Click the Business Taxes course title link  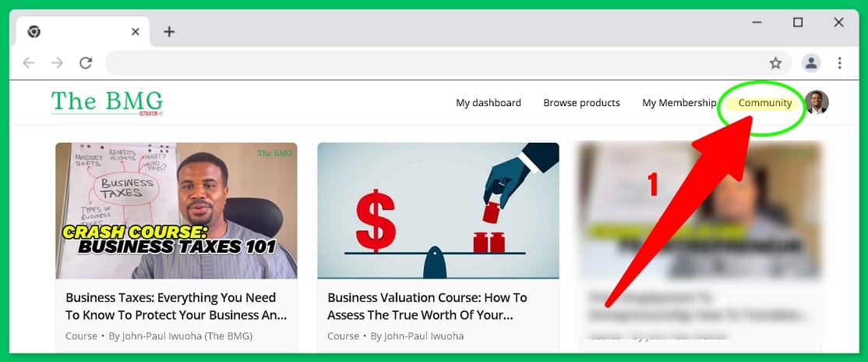tap(177, 306)
